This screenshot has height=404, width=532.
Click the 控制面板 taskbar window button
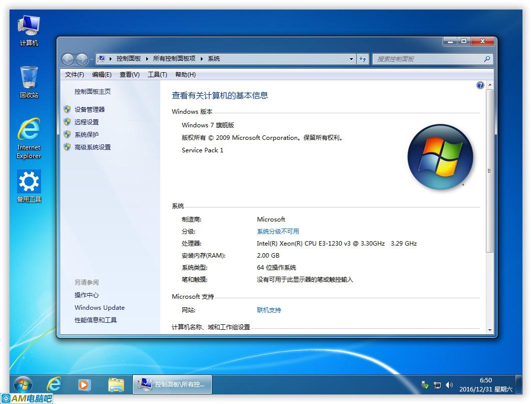(x=172, y=384)
